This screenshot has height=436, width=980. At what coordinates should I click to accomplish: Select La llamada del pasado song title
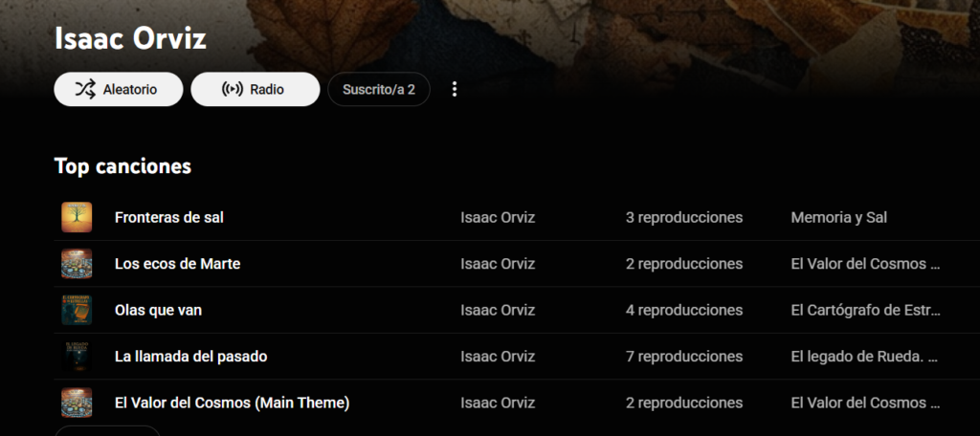[x=190, y=357]
